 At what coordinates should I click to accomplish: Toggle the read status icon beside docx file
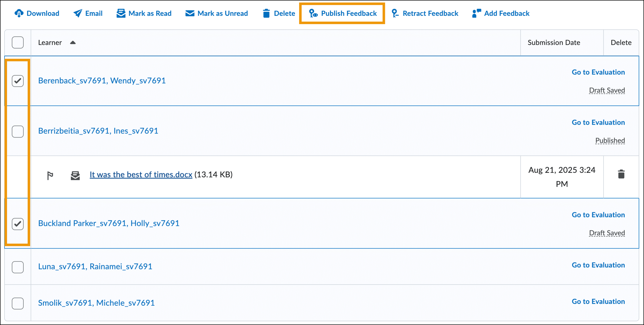pos(75,175)
